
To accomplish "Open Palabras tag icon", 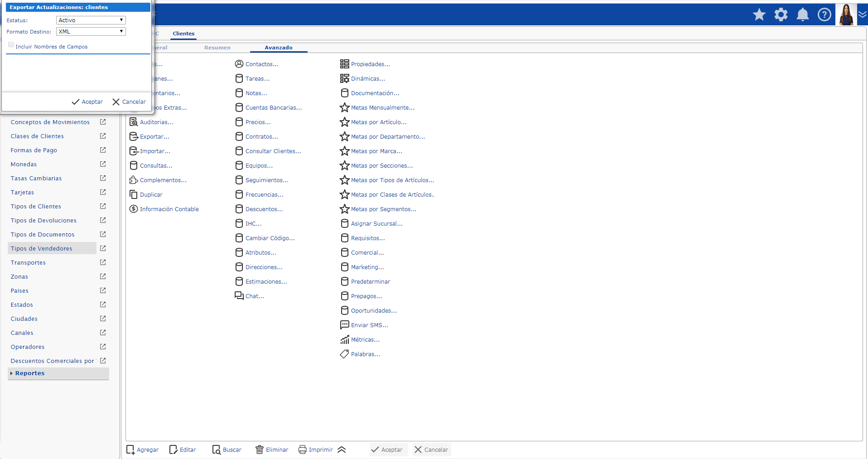I will [x=345, y=354].
